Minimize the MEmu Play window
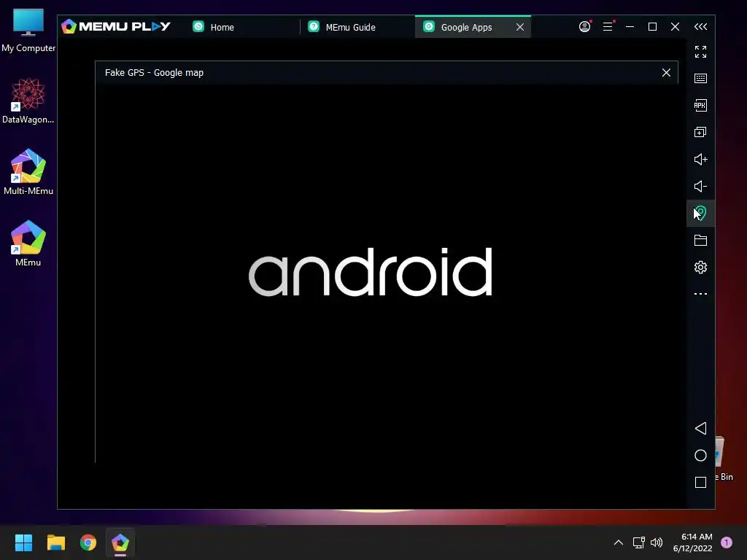 pyautogui.click(x=630, y=27)
